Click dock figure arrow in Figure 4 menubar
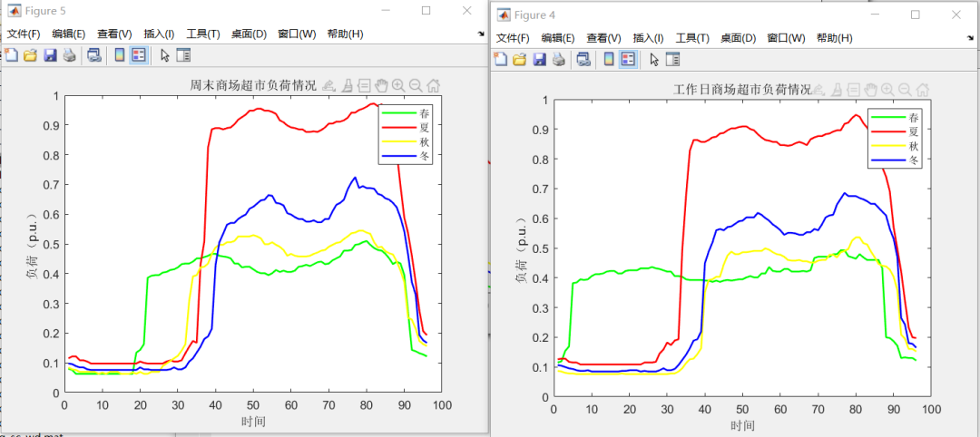The width and height of the screenshot is (980, 437). [971, 37]
